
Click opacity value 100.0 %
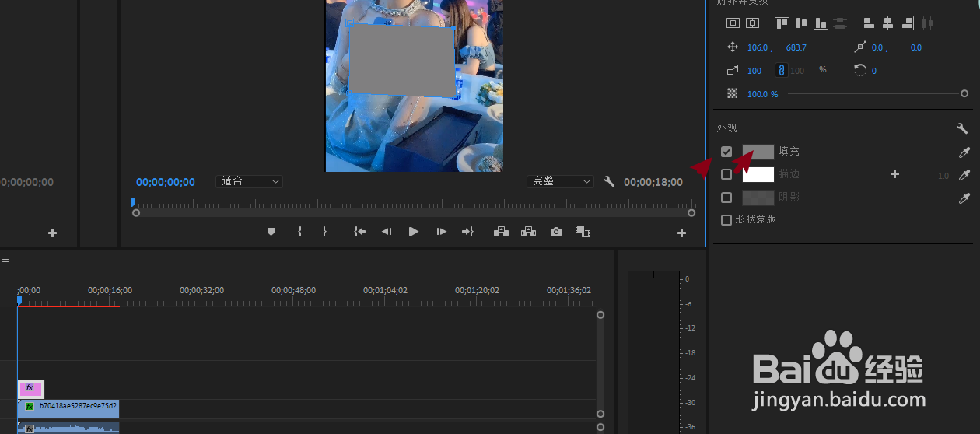click(x=762, y=94)
